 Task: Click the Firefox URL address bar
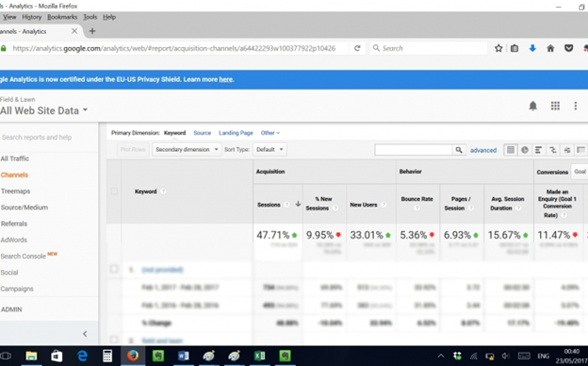[180, 48]
